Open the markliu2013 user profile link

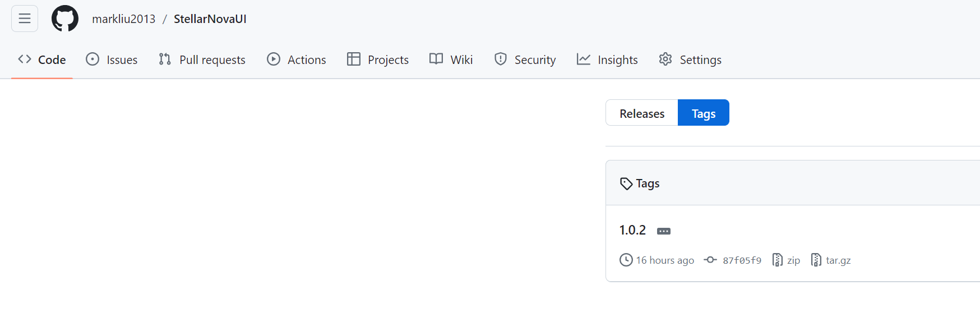click(x=123, y=19)
